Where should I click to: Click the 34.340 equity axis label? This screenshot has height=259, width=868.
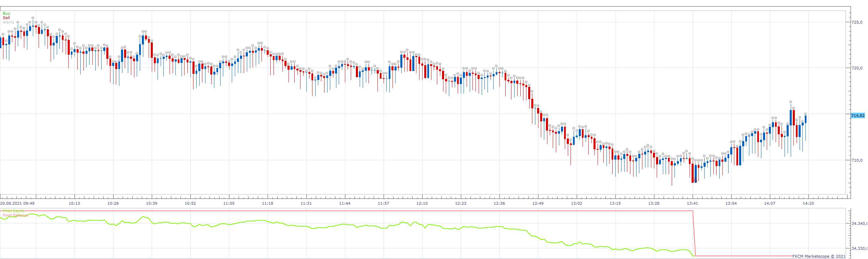[x=859, y=223]
